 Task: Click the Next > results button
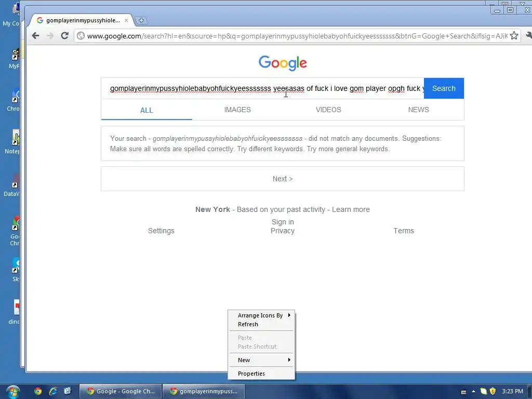(x=283, y=179)
